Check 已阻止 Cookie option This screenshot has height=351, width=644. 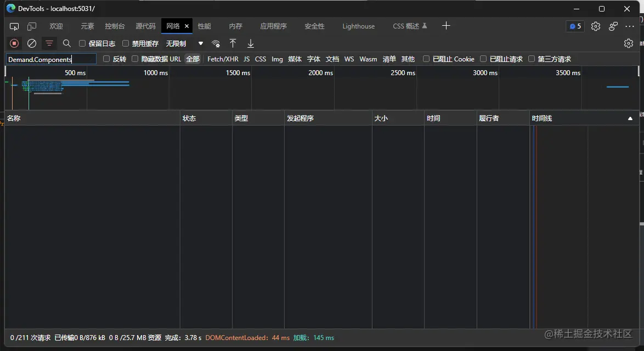(x=426, y=59)
